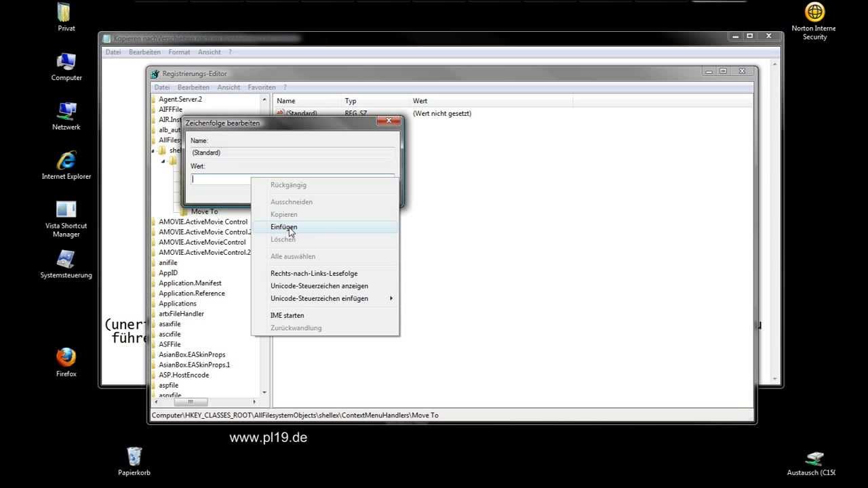Select the Application.Manifest registry key
The height and width of the screenshot is (488, 868).
190,283
